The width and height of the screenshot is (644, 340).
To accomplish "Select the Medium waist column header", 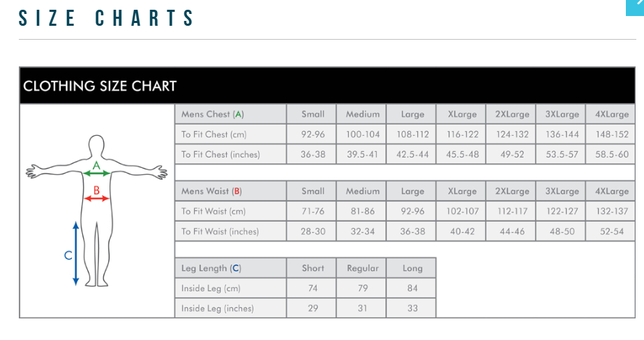I will (363, 191).
